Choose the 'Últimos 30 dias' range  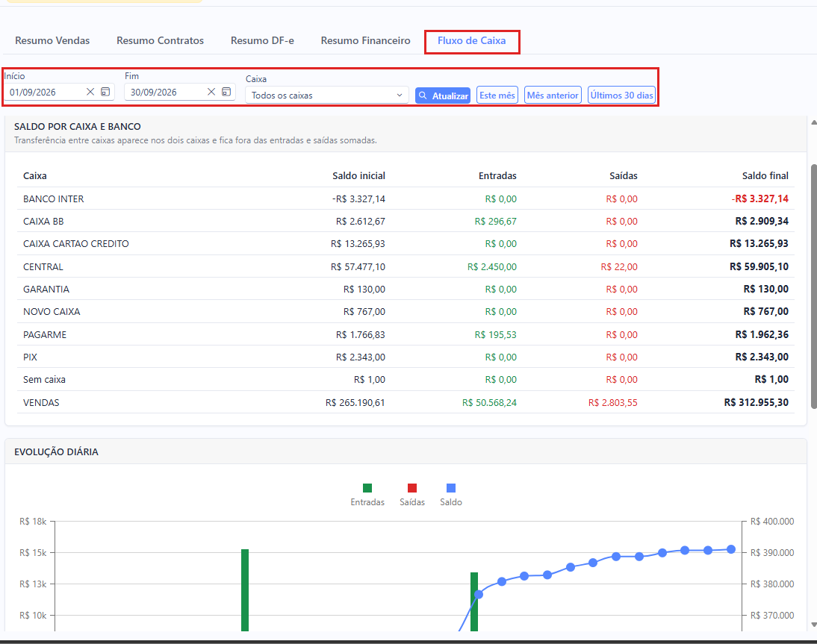coord(621,96)
